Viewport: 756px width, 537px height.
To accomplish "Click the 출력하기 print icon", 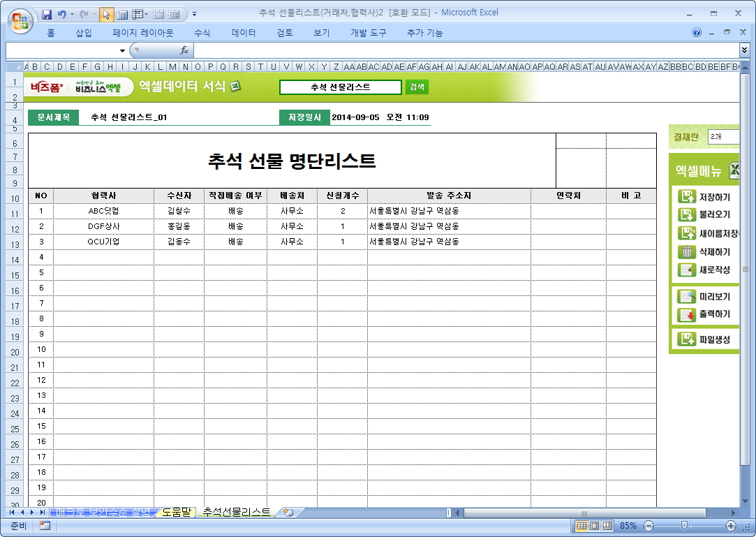I will (687, 315).
